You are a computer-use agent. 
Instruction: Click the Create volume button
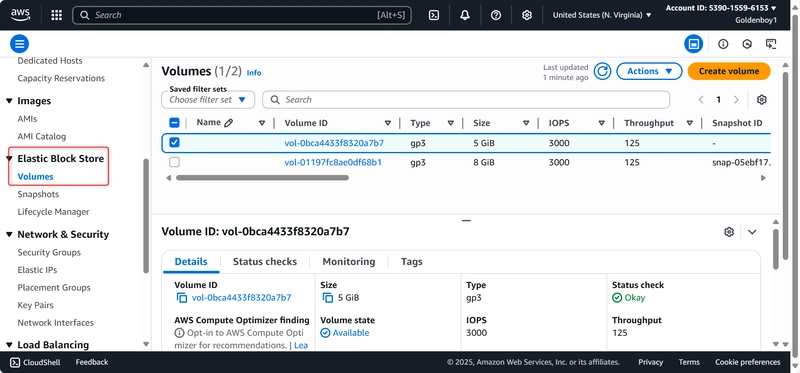click(x=729, y=71)
